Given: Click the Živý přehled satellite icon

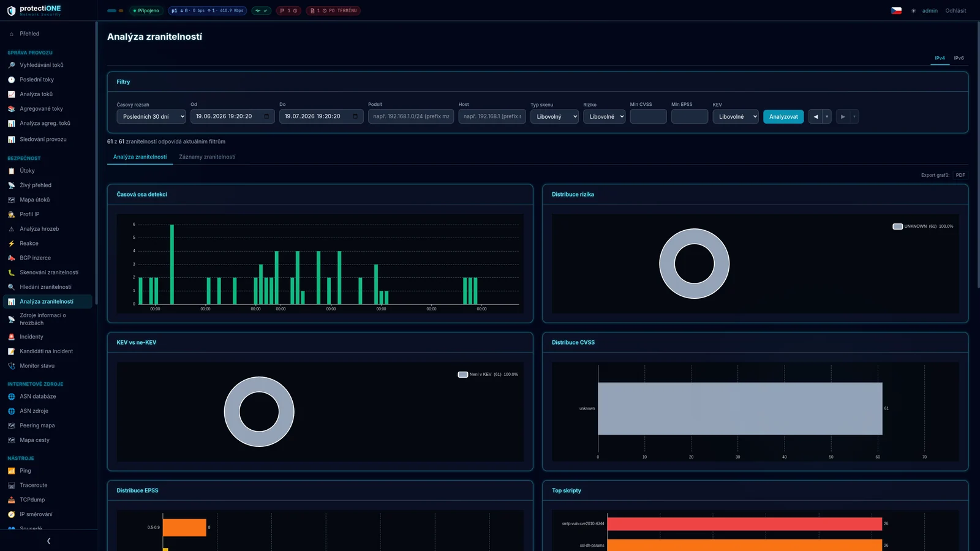Looking at the screenshot, I should tap(11, 186).
